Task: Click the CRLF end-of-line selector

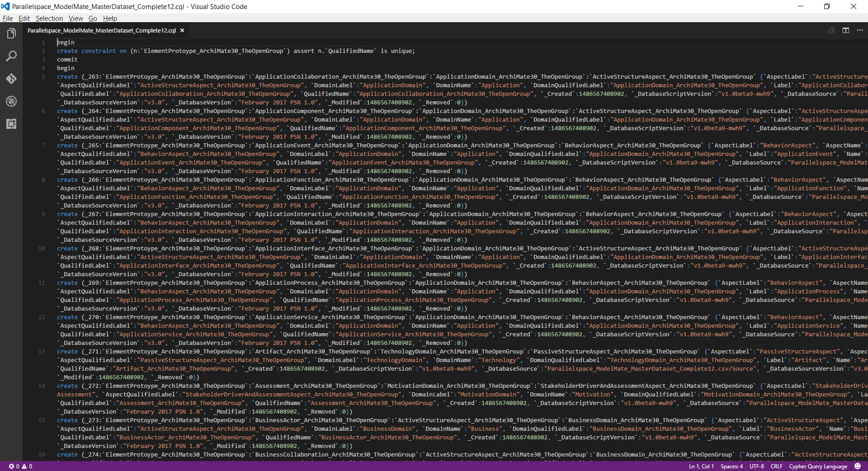Action: [776, 466]
